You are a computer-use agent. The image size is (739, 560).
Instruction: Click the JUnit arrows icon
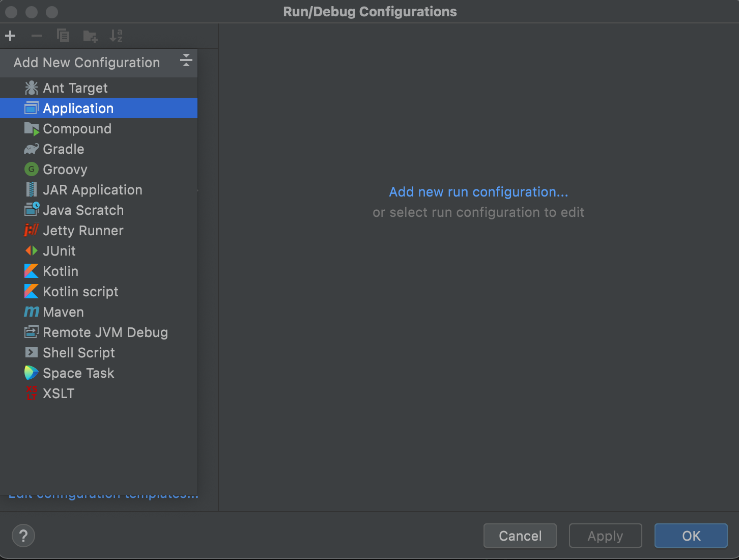(32, 250)
